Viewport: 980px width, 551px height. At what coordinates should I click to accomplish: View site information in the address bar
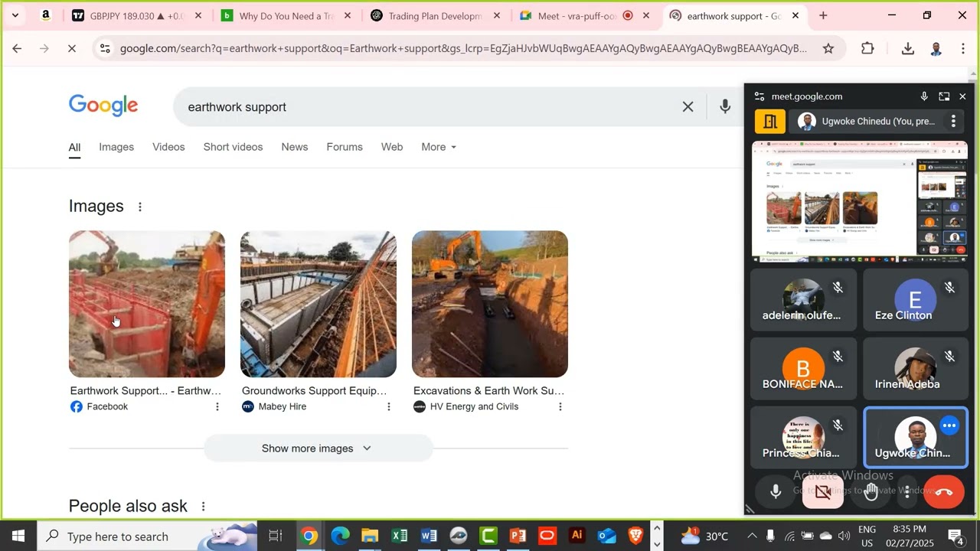pos(104,48)
